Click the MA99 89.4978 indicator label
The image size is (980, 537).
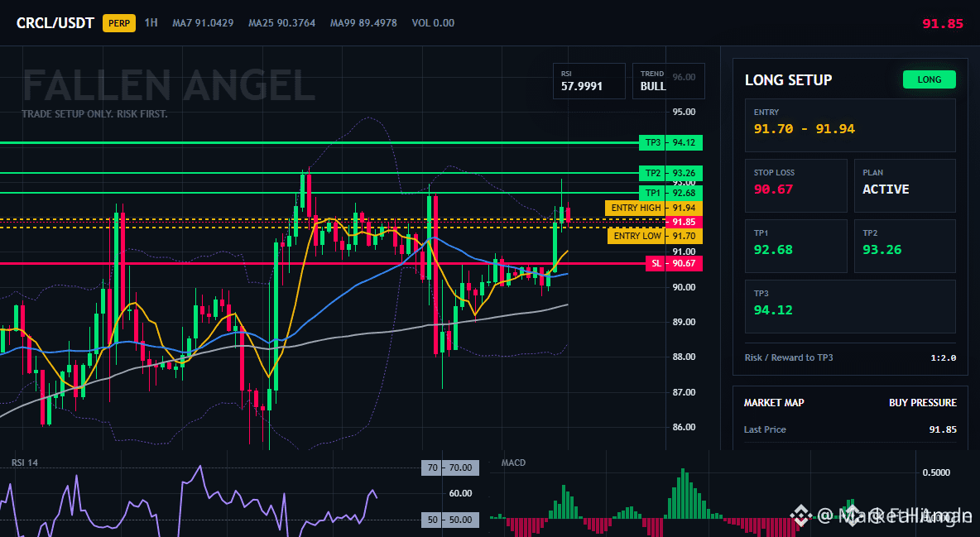coord(363,22)
